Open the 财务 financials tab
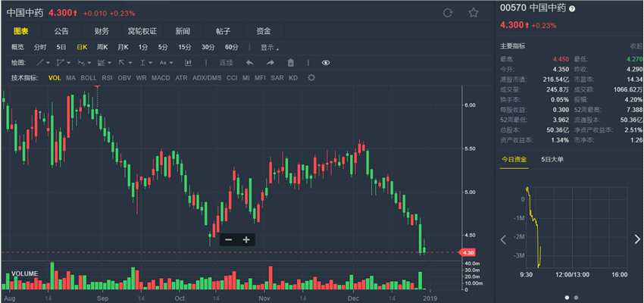Viewport: 644px width, 303px height. pyautogui.click(x=102, y=31)
